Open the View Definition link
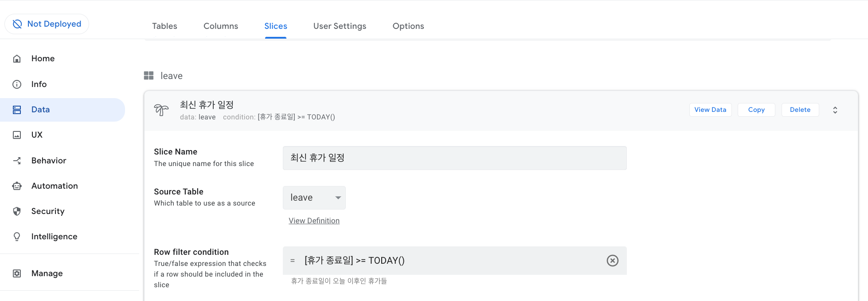The height and width of the screenshot is (301, 868). (x=314, y=221)
